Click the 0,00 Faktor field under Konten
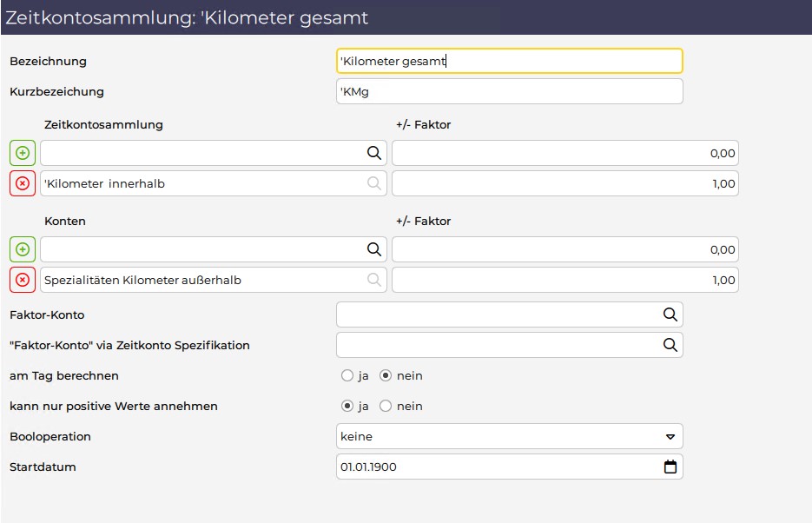The width and height of the screenshot is (812, 523). pos(565,249)
